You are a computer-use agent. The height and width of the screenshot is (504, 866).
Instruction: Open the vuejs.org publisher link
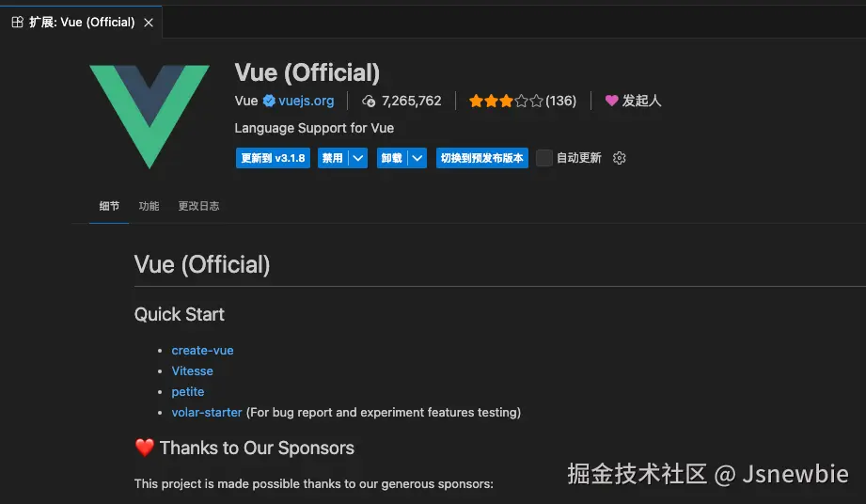[x=307, y=101]
